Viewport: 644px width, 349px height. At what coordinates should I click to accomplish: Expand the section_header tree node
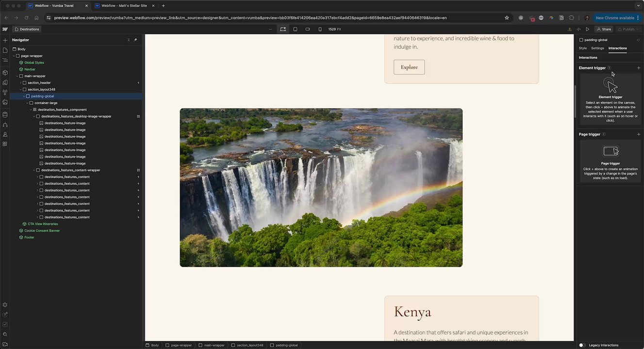pyautogui.click(x=20, y=83)
